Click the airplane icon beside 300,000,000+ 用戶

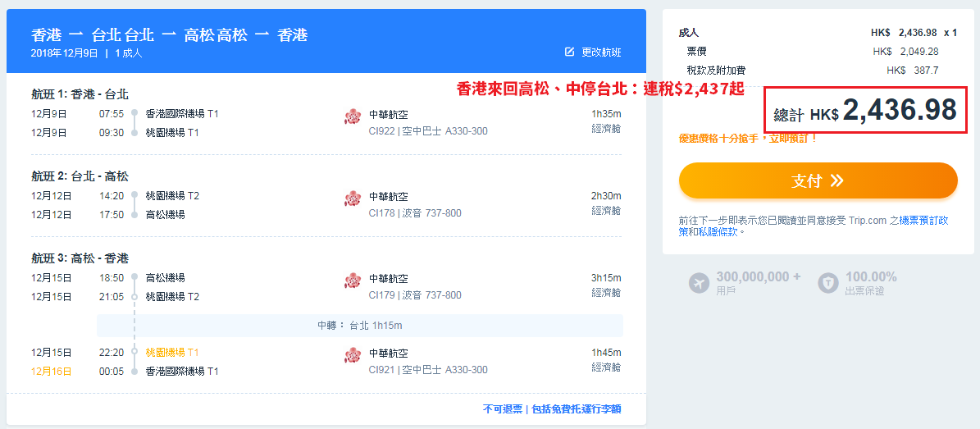pos(700,283)
